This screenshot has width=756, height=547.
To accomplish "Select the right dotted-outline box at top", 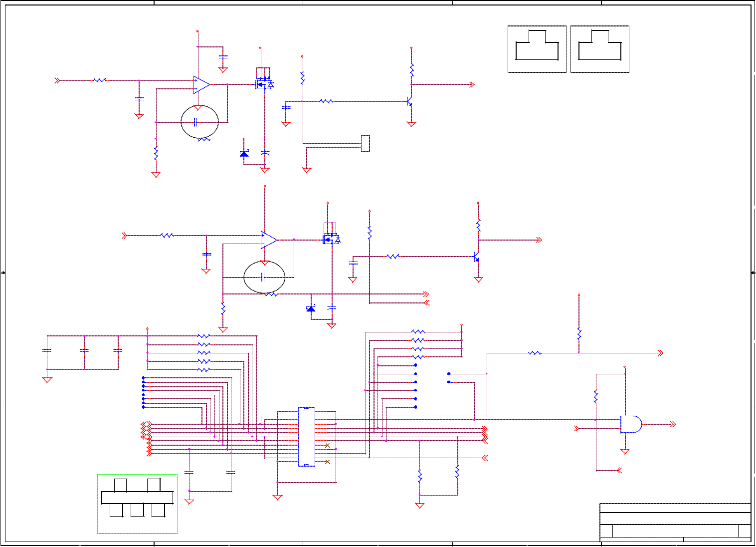I will click(x=600, y=49).
